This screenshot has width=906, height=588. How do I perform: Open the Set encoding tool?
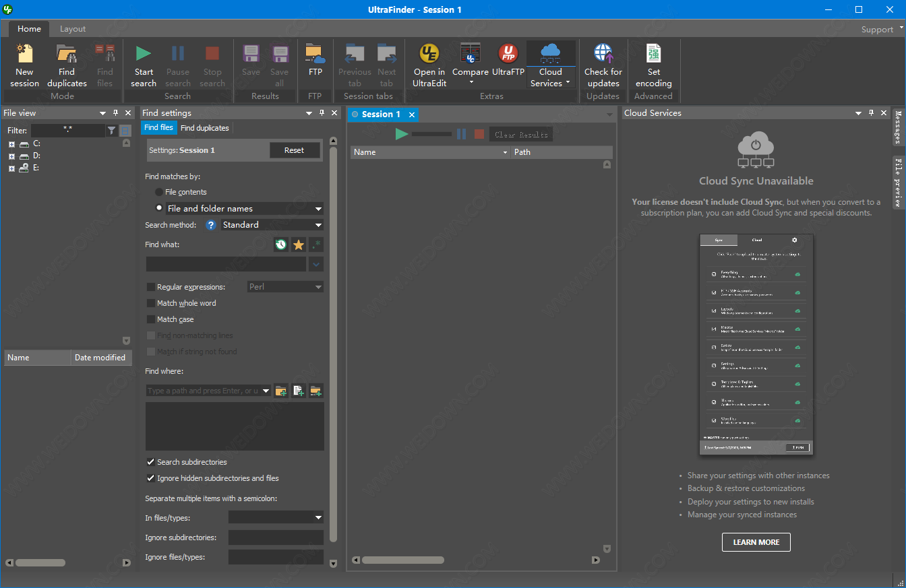coord(653,65)
